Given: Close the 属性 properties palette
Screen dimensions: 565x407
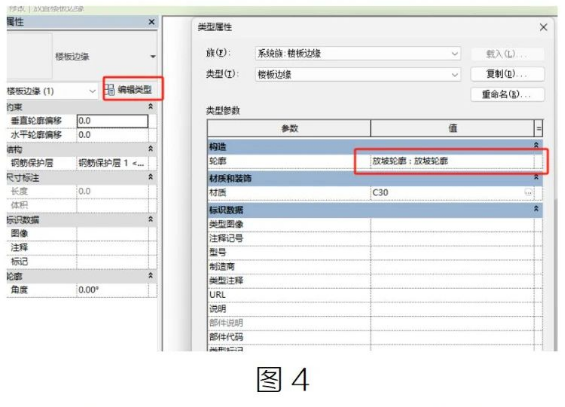Looking at the screenshot, I should point(152,22).
